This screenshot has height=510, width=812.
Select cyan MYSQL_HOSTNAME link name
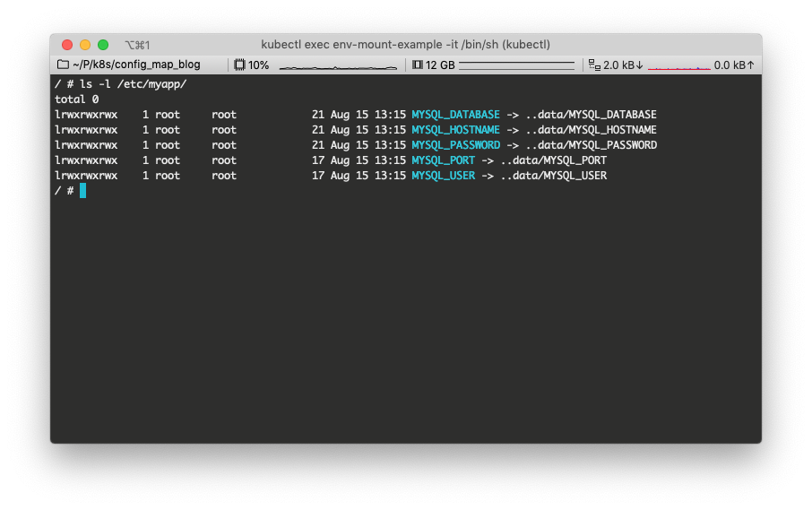(455, 129)
